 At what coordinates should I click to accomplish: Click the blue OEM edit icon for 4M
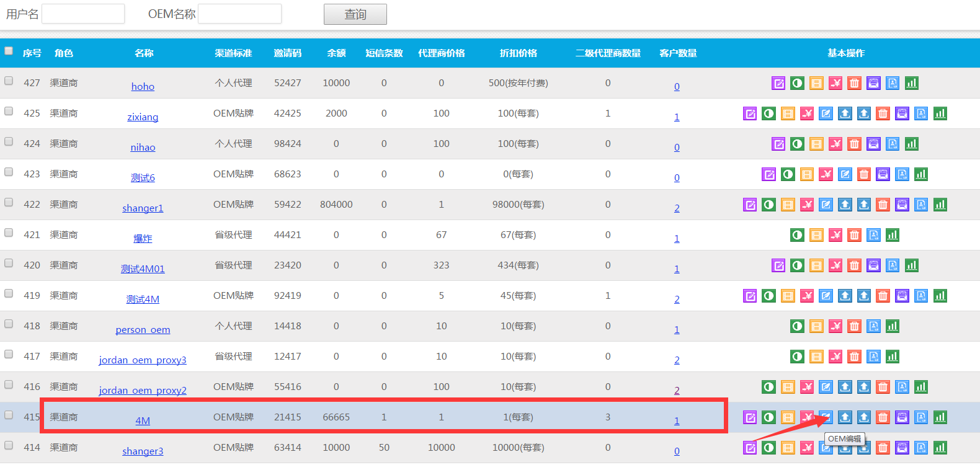pyautogui.click(x=826, y=417)
